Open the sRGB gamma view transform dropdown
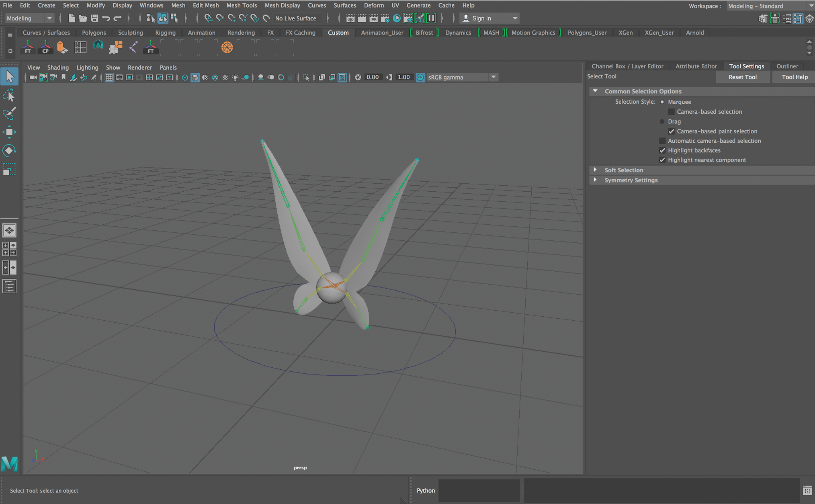The image size is (815, 504). pos(462,77)
